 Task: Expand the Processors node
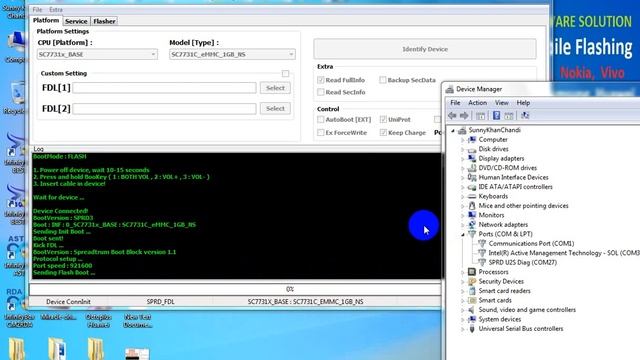click(463, 272)
